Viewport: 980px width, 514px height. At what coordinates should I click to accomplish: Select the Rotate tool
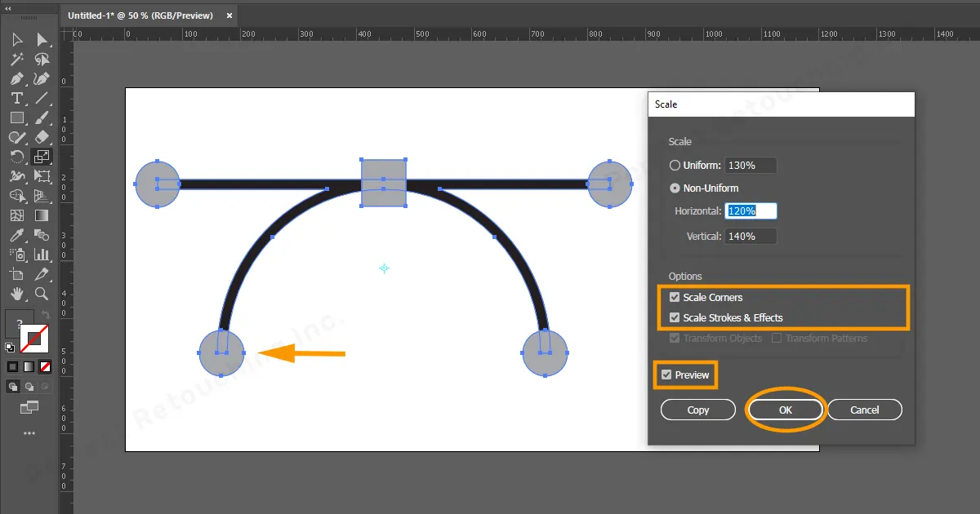tap(16, 157)
